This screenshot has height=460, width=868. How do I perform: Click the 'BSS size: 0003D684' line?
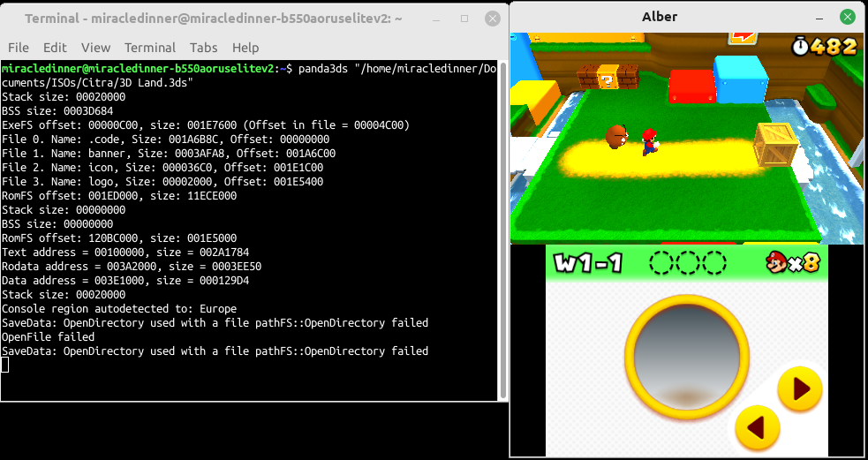[57, 110]
